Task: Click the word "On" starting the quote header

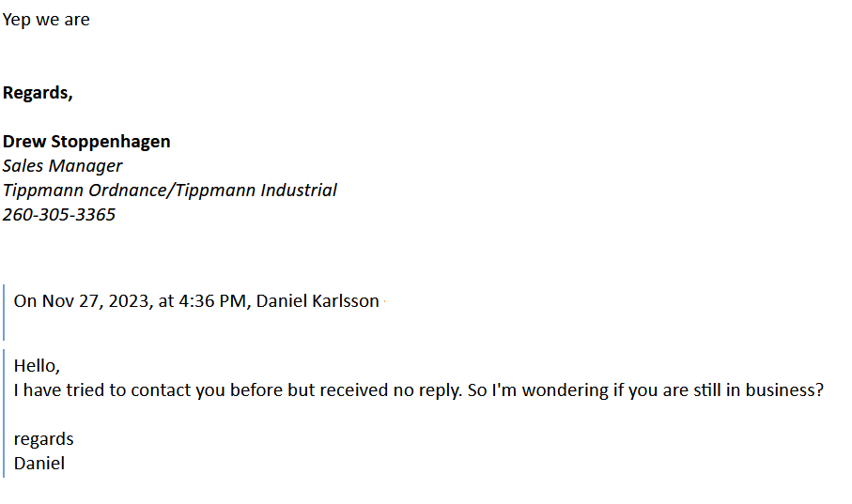Action: tap(25, 301)
